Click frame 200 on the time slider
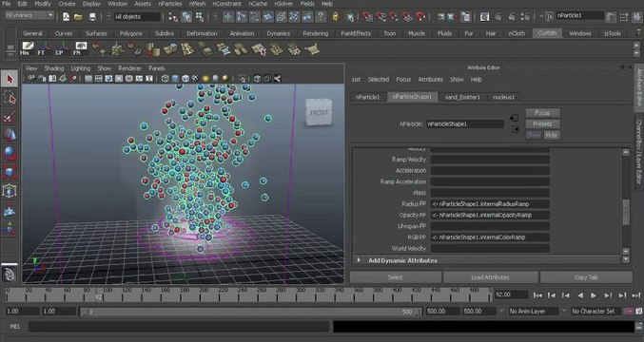Viewport: 644px width, 342px height. pos(204,295)
